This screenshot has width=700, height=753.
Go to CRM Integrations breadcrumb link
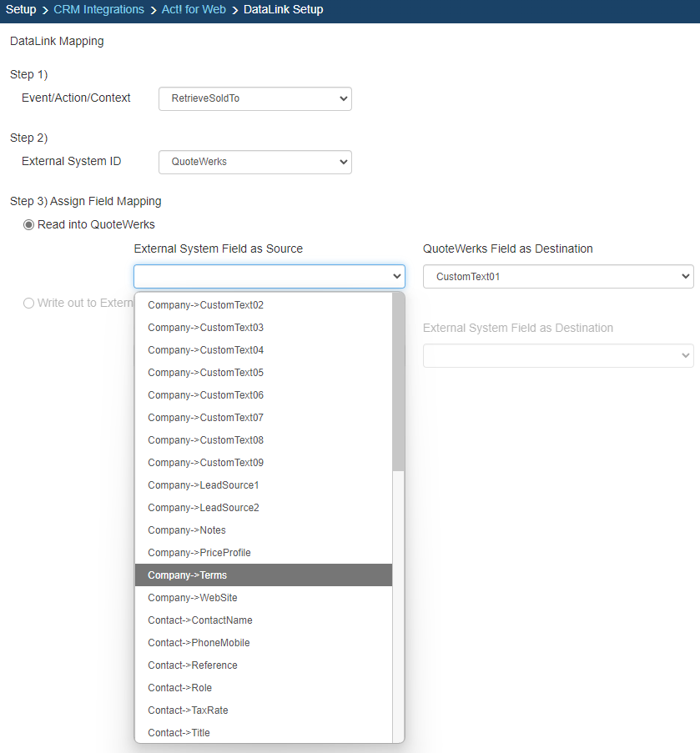(98, 10)
